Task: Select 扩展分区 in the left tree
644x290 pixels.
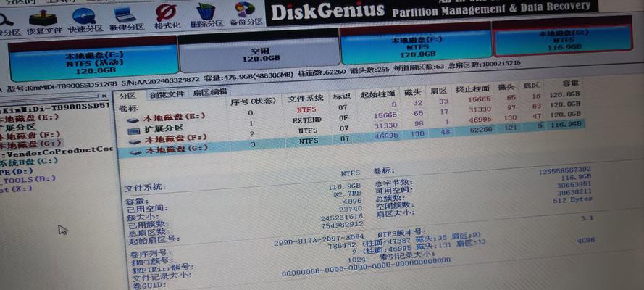Action: [x=18, y=127]
